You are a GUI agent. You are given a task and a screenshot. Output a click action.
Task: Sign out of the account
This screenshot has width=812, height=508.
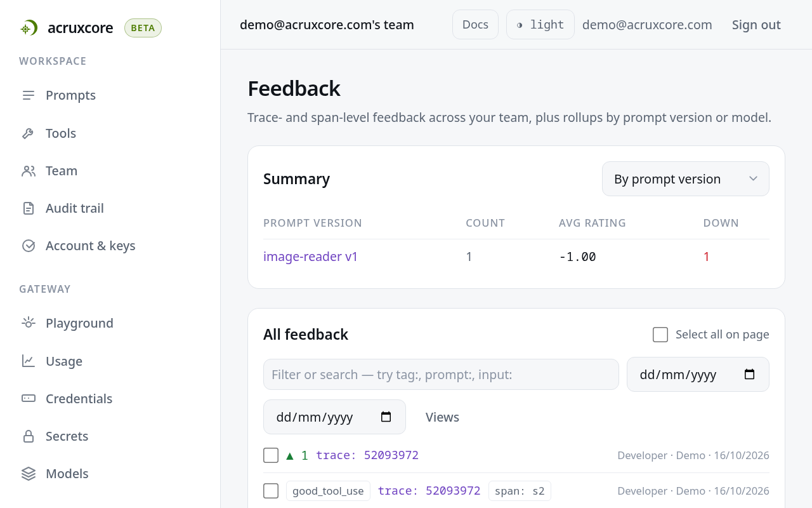[756, 25]
